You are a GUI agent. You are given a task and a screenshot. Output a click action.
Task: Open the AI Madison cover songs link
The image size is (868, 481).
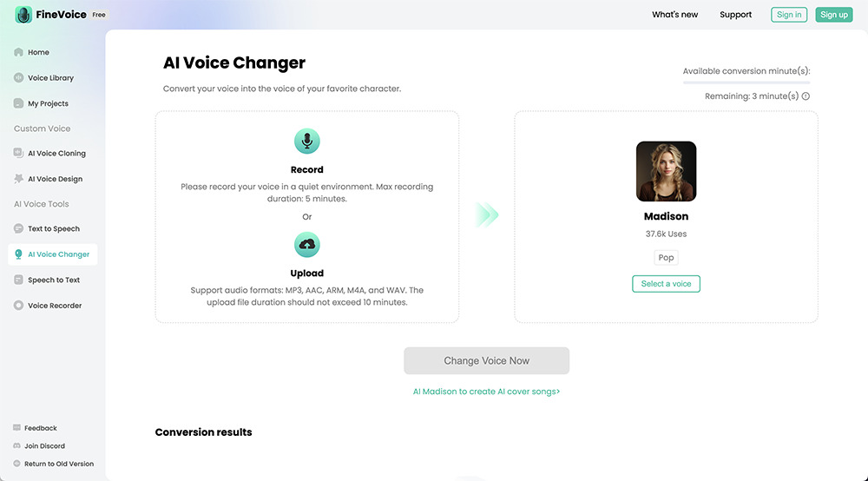[486, 392]
